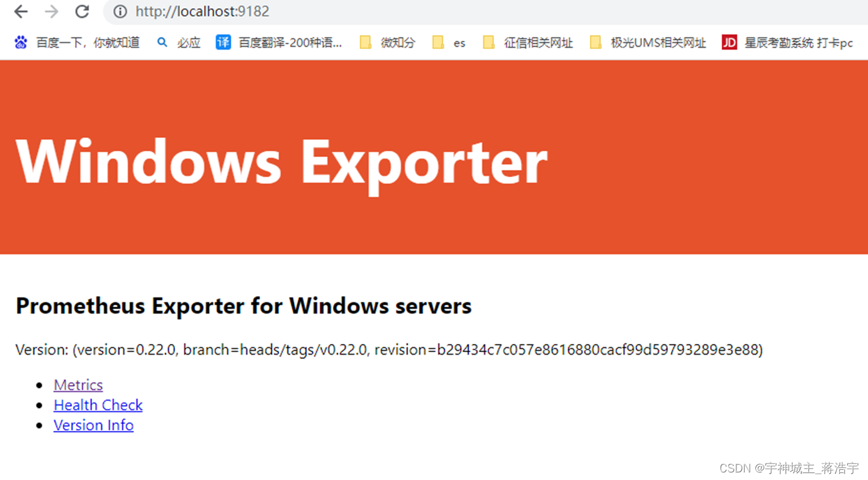Click the Bing magnifier icon in bookmarks bar
This screenshot has width=868, height=480.
coord(162,42)
